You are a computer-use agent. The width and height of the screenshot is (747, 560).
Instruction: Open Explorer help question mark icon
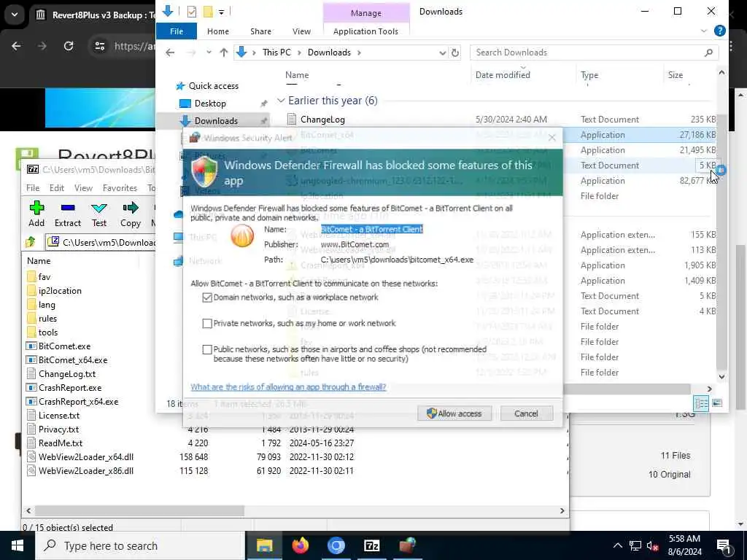(x=719, y=31)
